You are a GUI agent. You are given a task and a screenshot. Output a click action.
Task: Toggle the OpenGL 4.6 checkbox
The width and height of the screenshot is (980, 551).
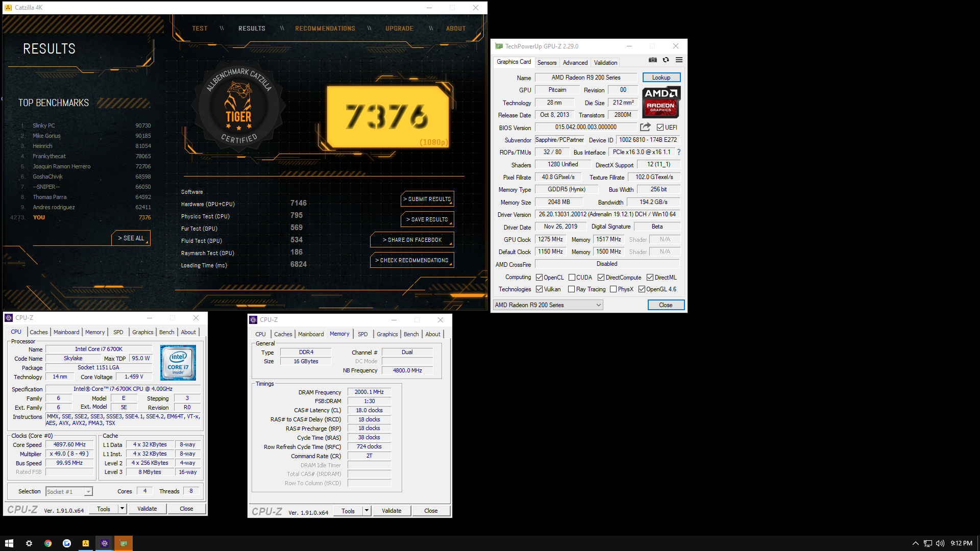tap(642, 289)
